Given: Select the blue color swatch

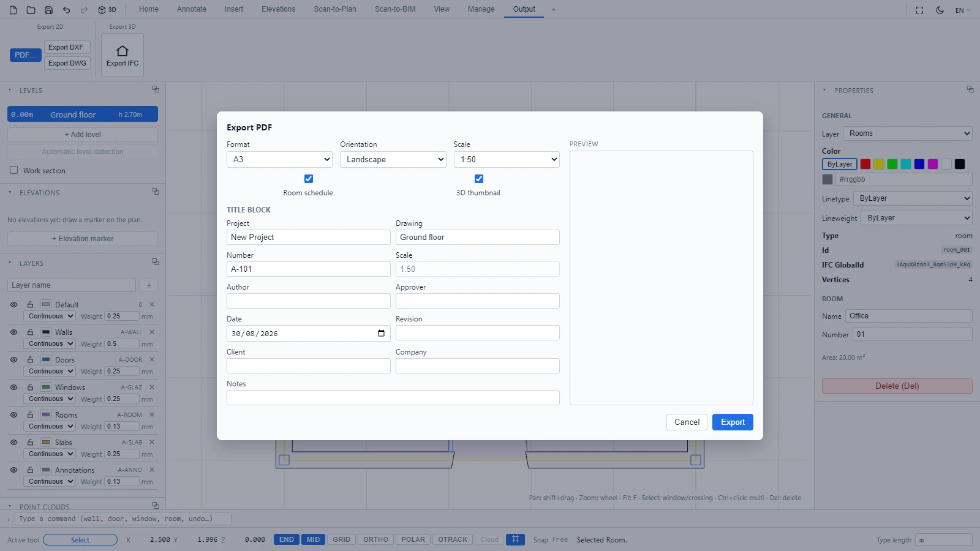Looking at the screenshot, I should tap(919, 164).
